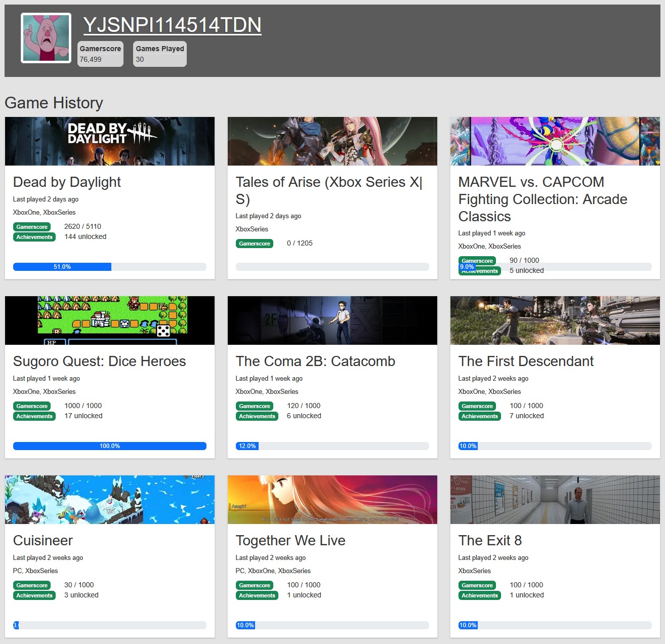Click the Piglet profile avatar picture
The width and height of the screenshot is (665, 644).
pos(46,38)
